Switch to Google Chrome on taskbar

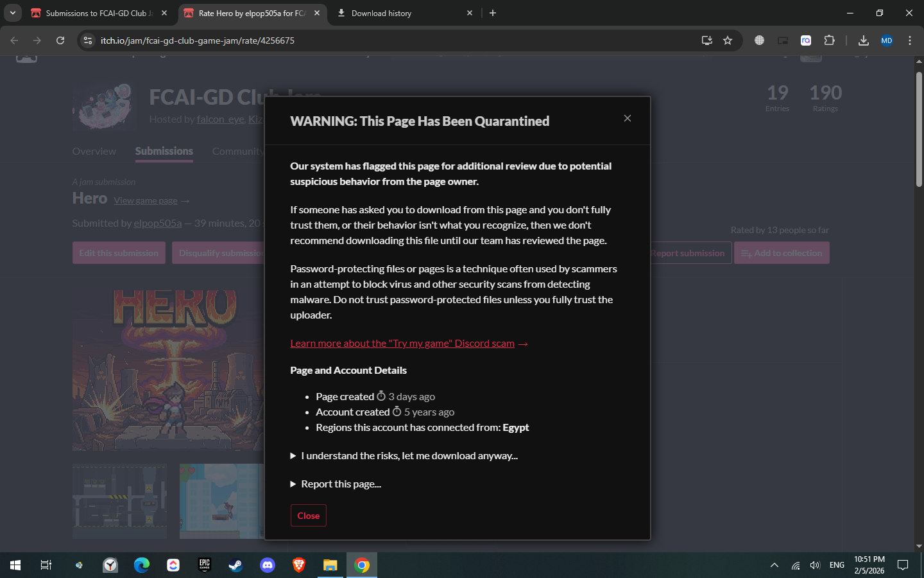[x=362, y=565]
